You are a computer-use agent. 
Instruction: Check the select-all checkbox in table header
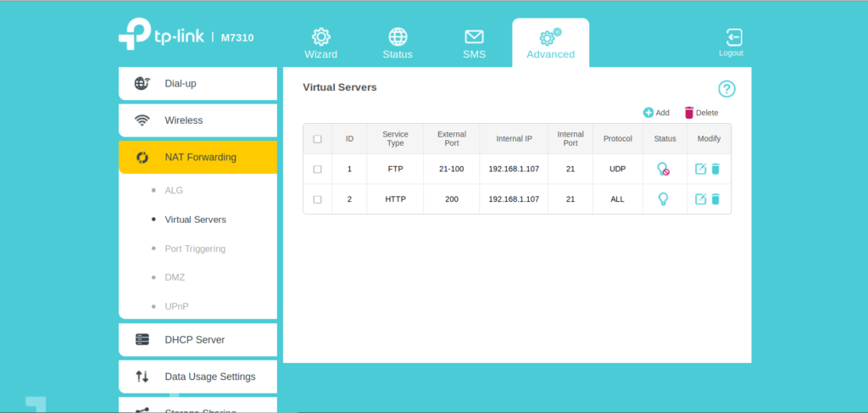318,139
